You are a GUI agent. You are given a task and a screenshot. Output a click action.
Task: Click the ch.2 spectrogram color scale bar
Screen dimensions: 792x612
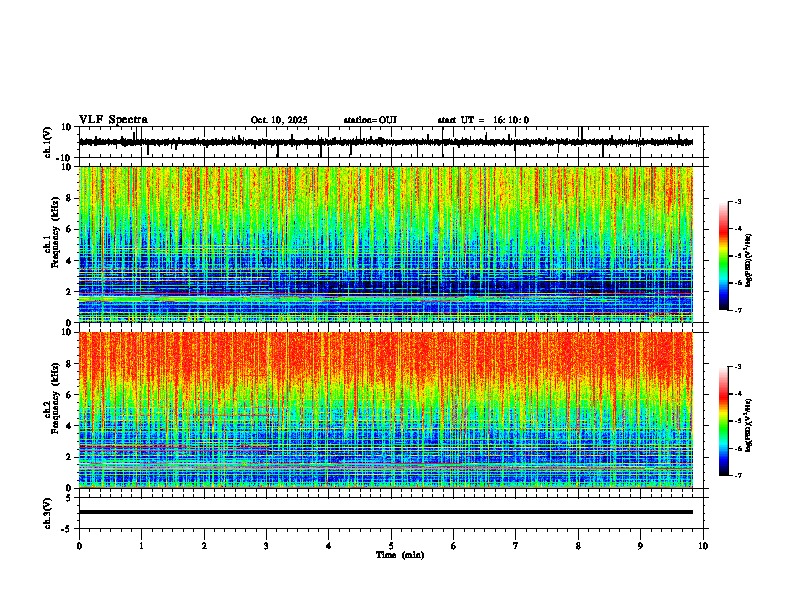pyautogui.click(x=724, y=421)
